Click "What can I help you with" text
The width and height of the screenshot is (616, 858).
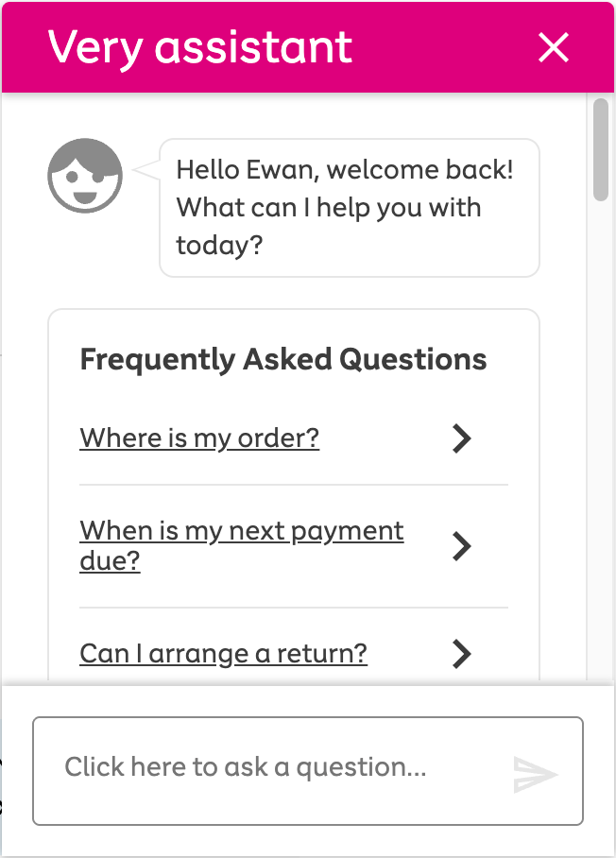click(x=328, y=208)
